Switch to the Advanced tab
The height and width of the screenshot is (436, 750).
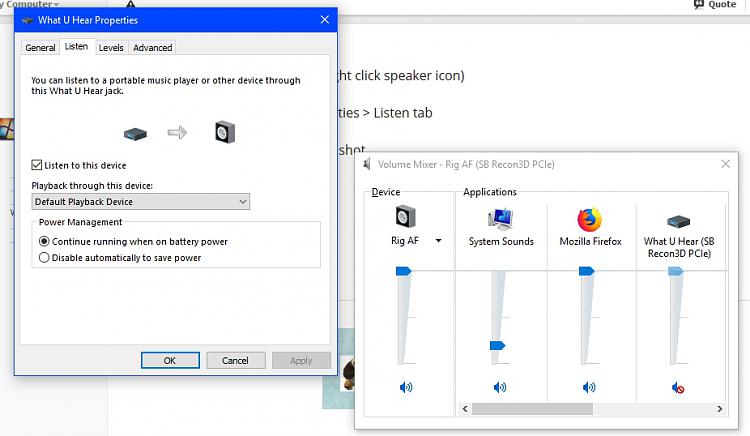(153, 48)
